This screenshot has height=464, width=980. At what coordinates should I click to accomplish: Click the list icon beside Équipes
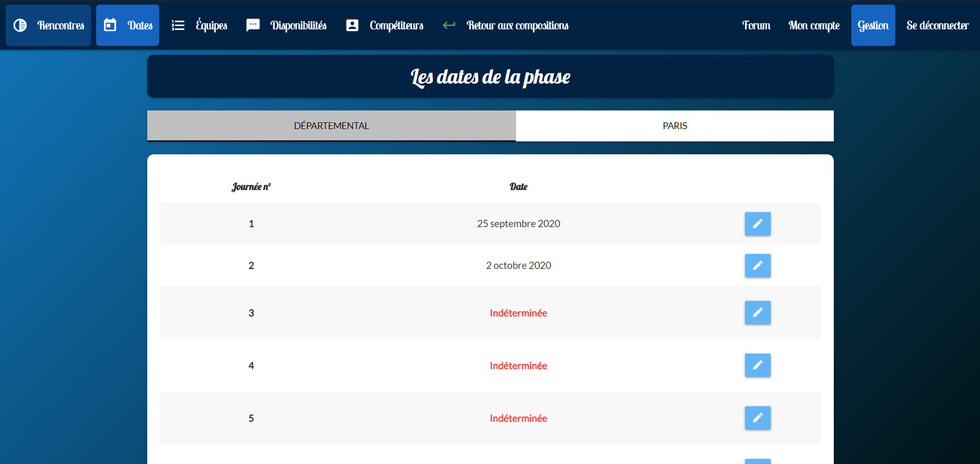(178, 25)
